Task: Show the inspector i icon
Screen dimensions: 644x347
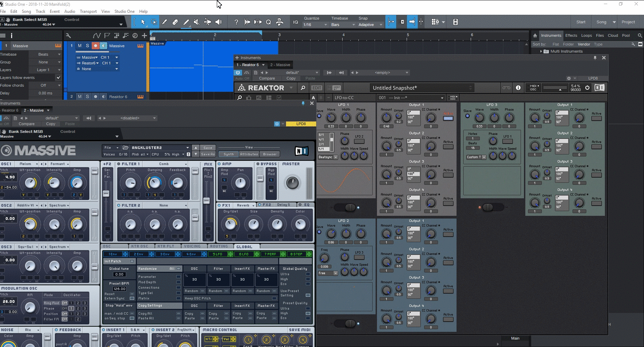Action: click(x=11, y=35)
